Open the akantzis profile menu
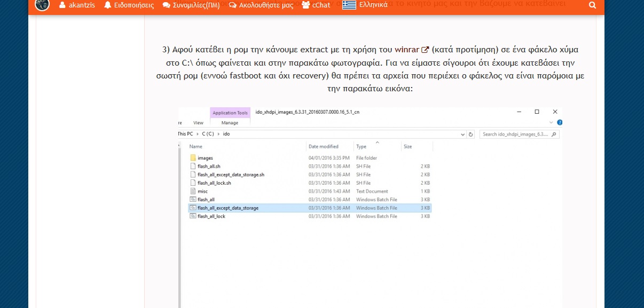The image size is (644, 308). pos(77,5)
